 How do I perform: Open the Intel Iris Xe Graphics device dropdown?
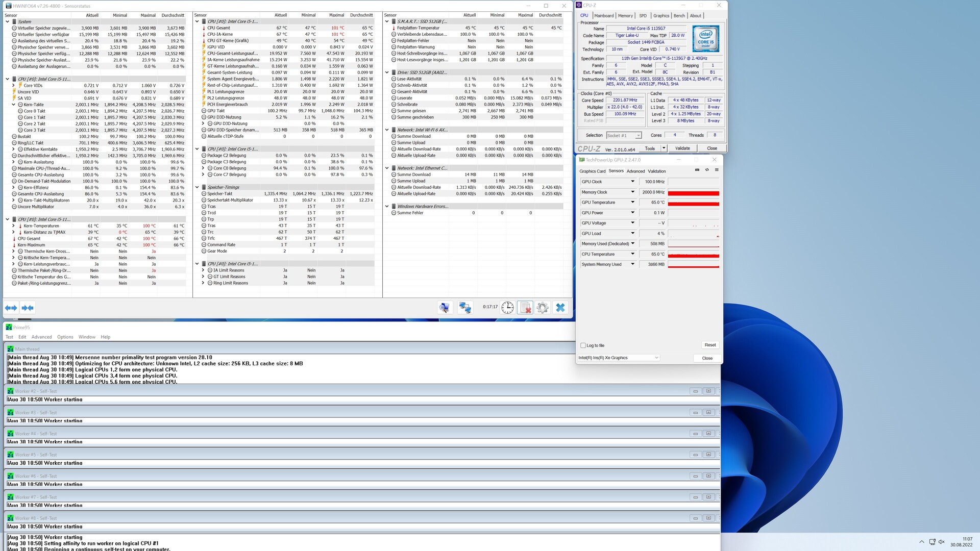point(656,358)
